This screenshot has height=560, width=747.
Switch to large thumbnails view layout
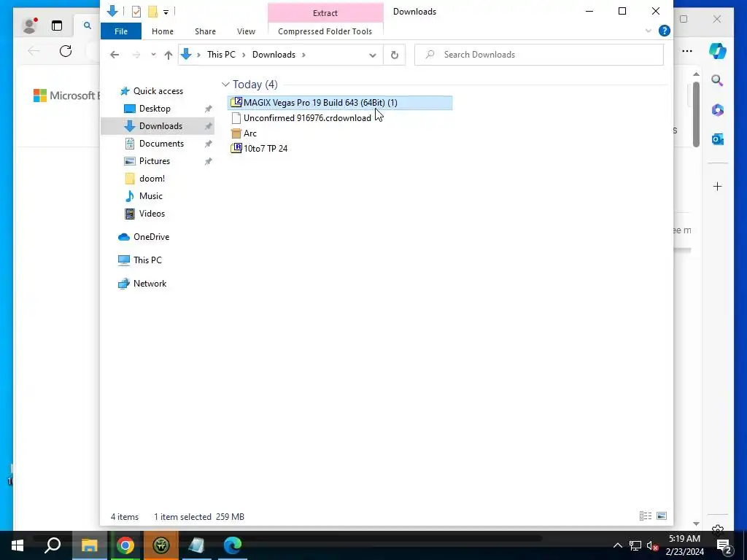[x=661, y=516]
